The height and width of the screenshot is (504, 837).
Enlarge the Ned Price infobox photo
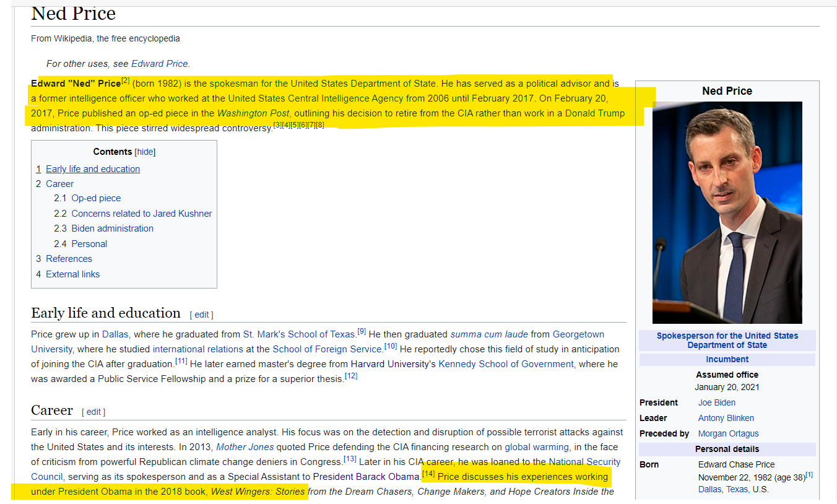pyautogui.click(x=727, y=212)
